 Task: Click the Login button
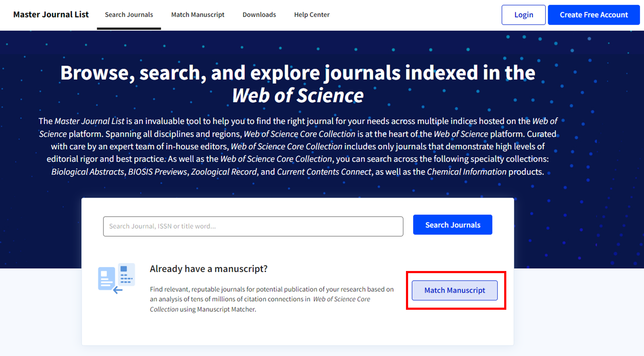coord(523,15)
